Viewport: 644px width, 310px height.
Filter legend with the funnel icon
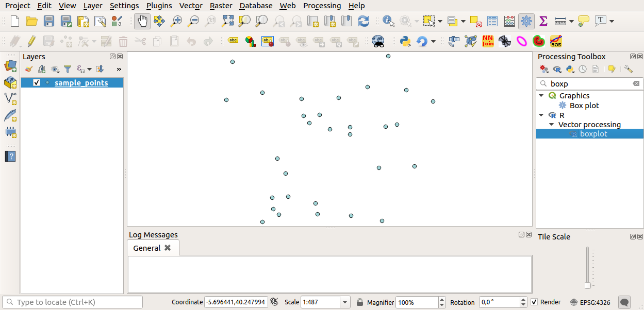point(68,69)
